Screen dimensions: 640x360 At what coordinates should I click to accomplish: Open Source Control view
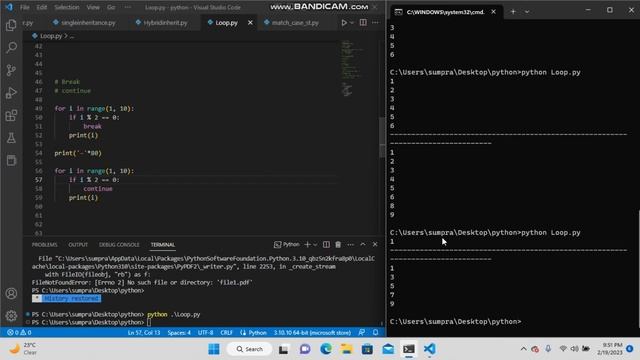[11, 70]
